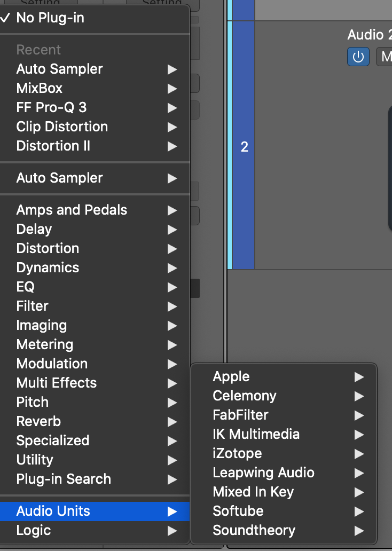
Task: Open the Celemony submenu
Action: pos(244,396)
